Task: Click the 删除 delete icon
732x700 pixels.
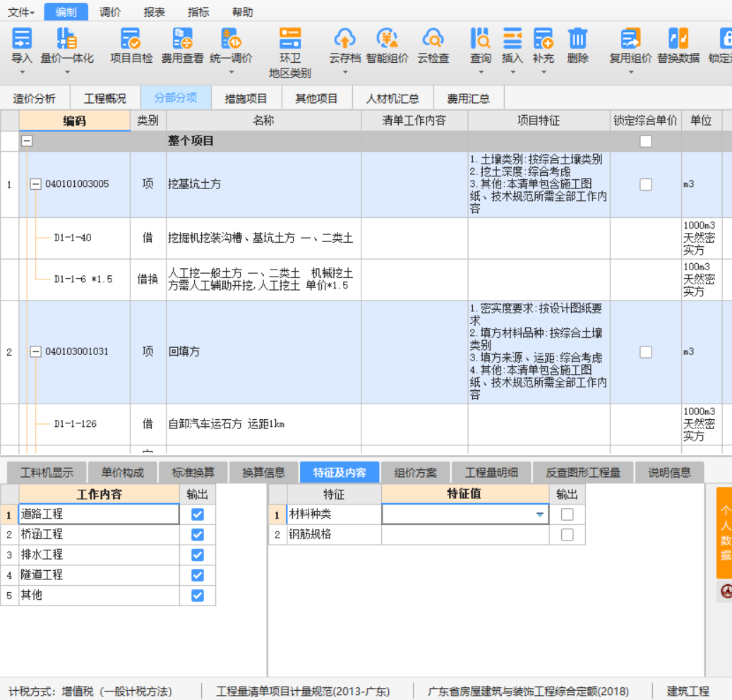Action: (x=577, y=39)
